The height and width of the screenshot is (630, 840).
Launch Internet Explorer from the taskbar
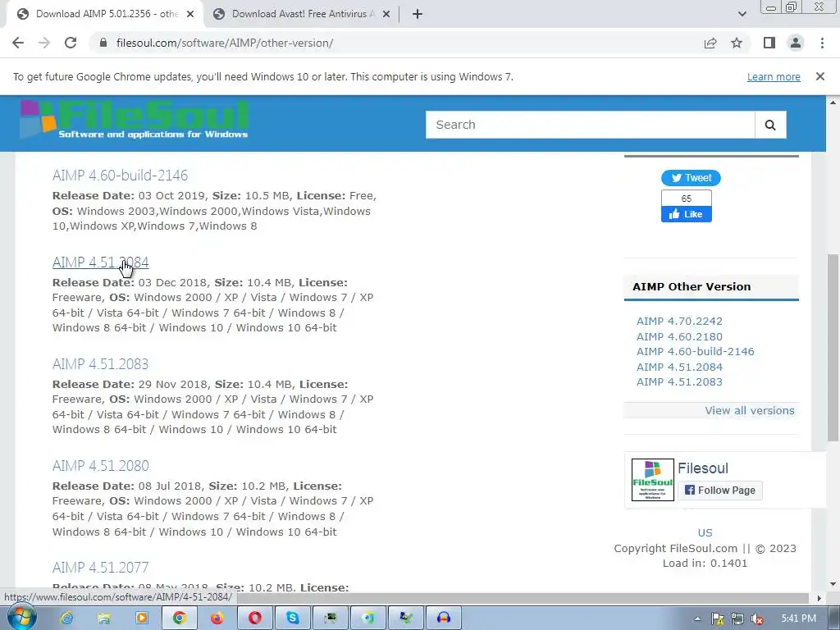pyautogui.click(x=66, y=619)
